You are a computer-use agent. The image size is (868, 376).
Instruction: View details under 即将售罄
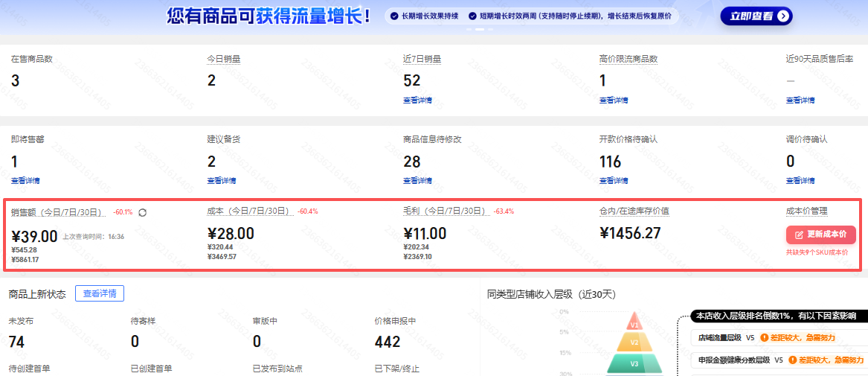coord(25,180)
